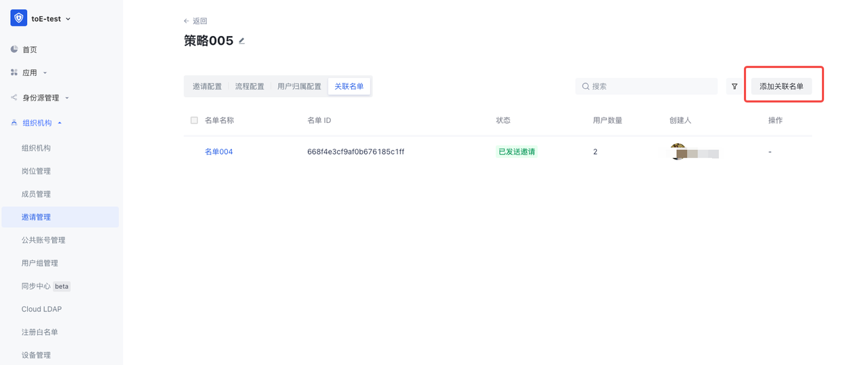Switch to the 邀请配置 tab

tap(207, 86)
